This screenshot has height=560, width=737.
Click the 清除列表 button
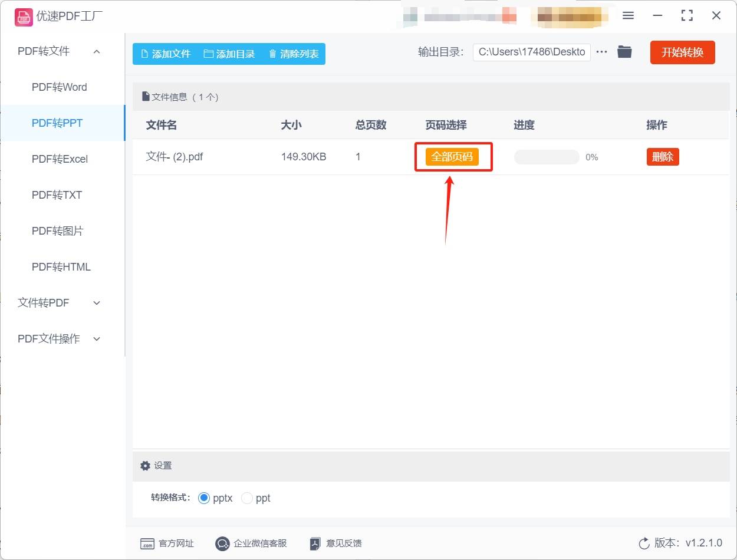pyautogui.click(x=294, y=54)
